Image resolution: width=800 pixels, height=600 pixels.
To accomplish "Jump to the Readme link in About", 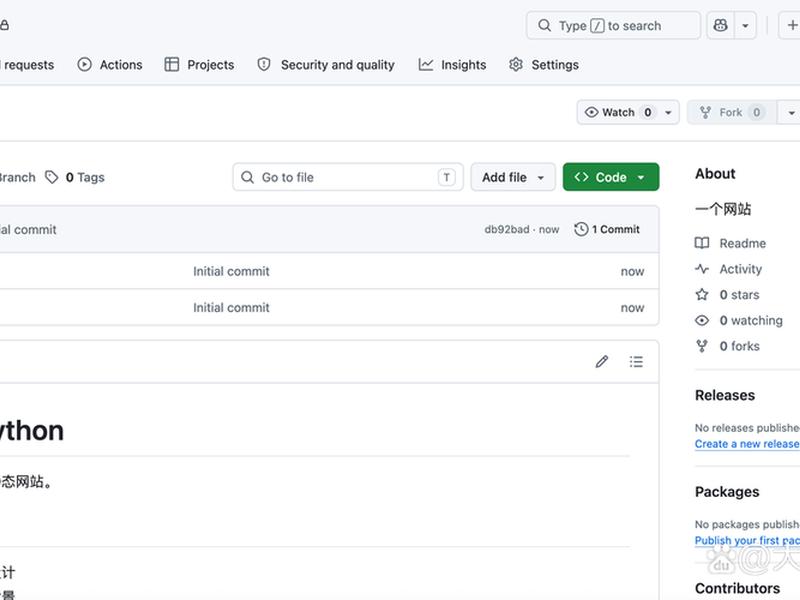I will [742, 243].
